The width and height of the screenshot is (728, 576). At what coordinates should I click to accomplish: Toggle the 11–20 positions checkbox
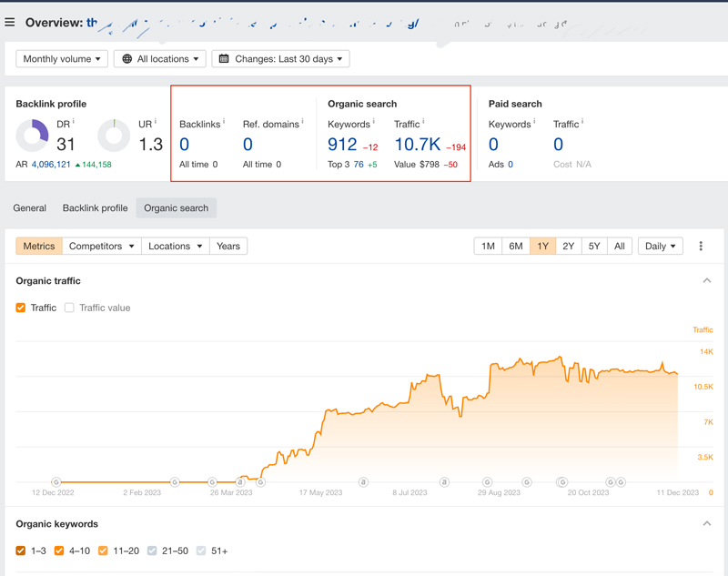103,551
